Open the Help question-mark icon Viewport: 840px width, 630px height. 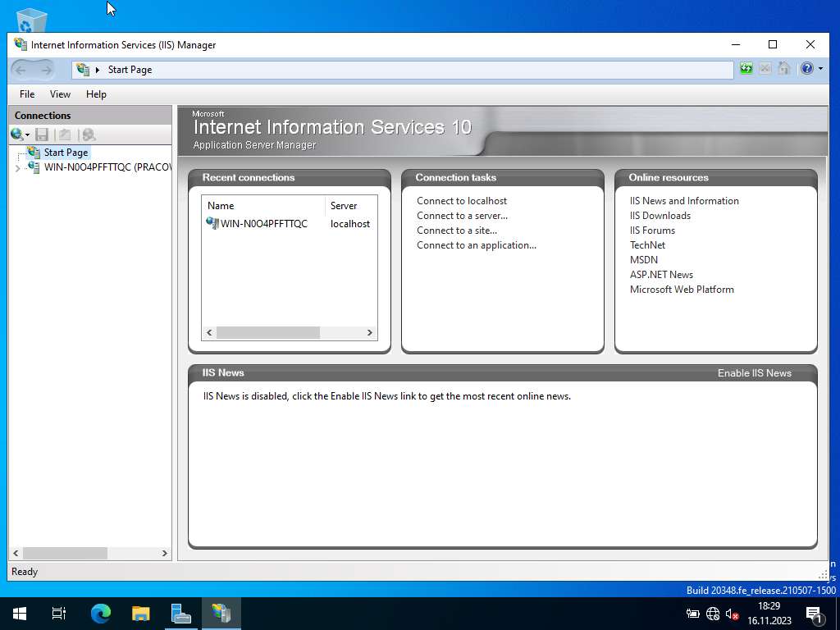(807, 69)
